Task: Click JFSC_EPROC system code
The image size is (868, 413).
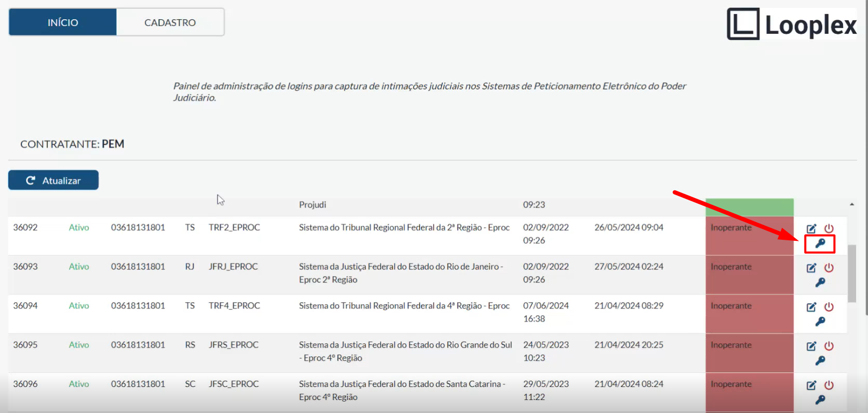Action: [234, 384]
